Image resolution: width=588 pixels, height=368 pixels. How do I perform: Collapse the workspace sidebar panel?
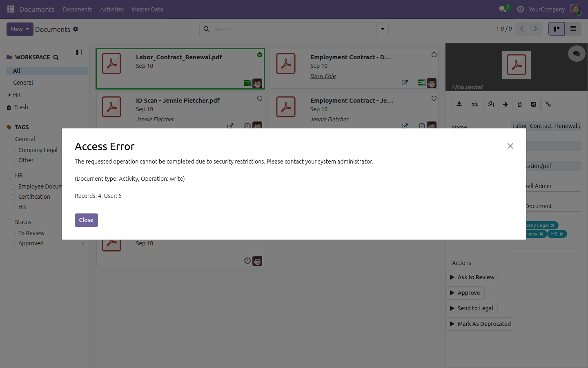point(79,52)
